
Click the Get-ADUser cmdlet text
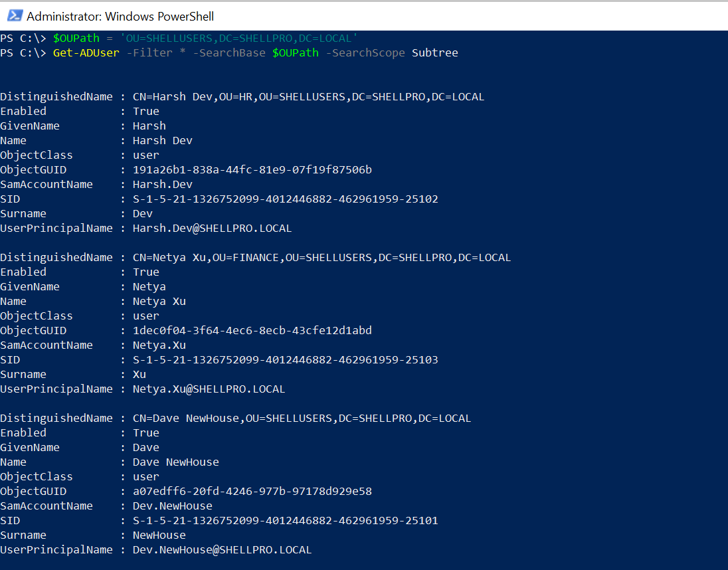click(x=86, y=52)
